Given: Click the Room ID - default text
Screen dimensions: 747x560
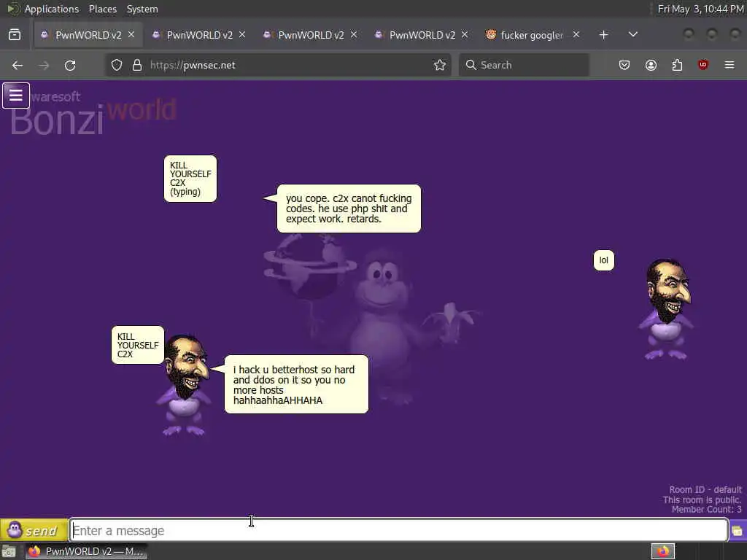Looking at the screenshot, I should 705,489.
